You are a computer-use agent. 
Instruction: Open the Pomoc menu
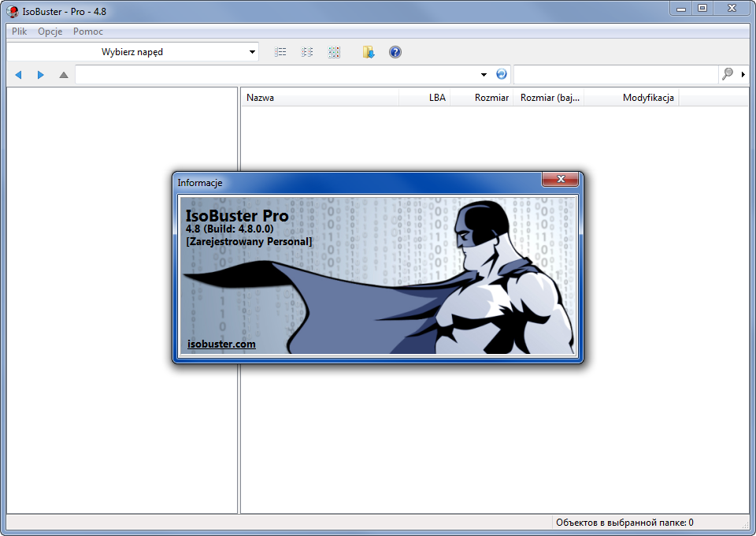[87, 32]
